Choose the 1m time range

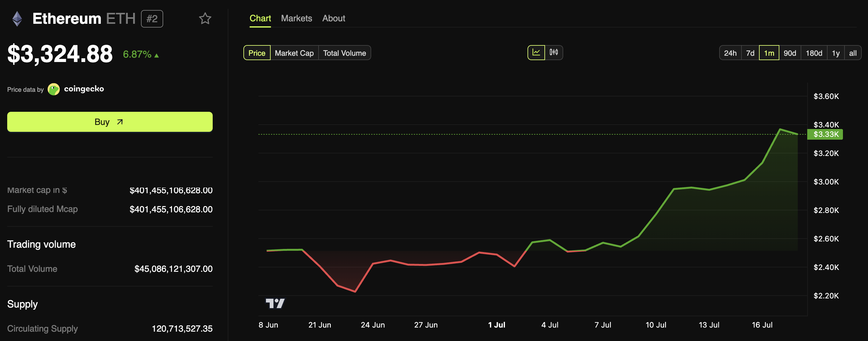769,53
